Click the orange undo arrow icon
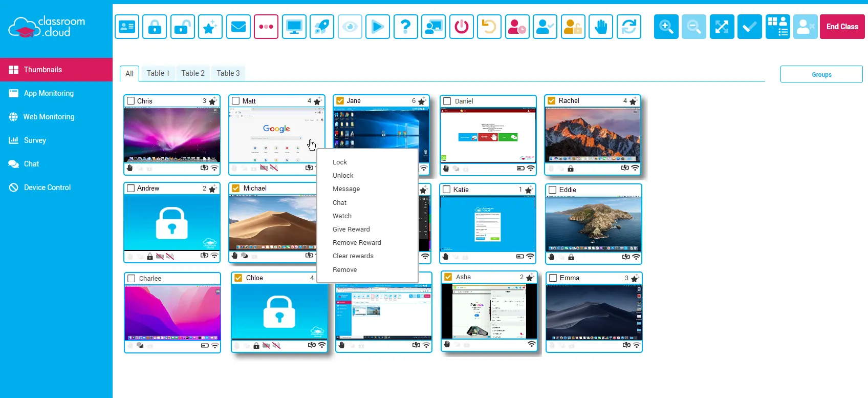The height and width of the screenshot is (398, 868). (x=489, y=27)
